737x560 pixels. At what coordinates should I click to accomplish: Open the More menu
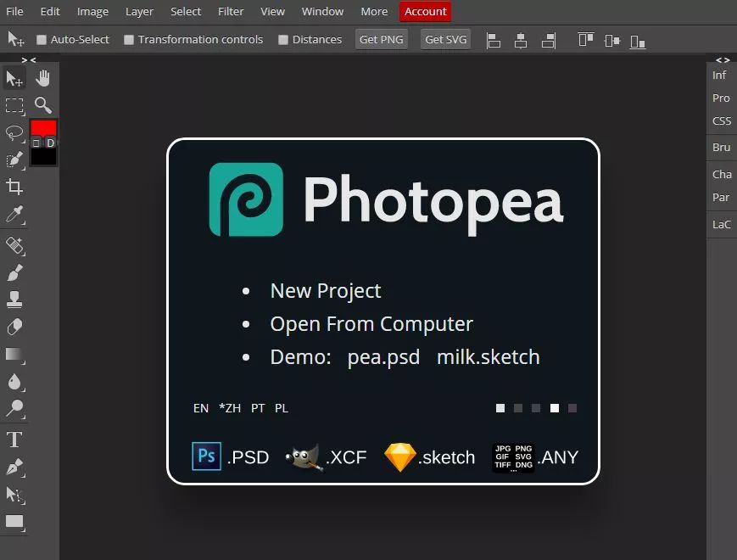point(374,11)
